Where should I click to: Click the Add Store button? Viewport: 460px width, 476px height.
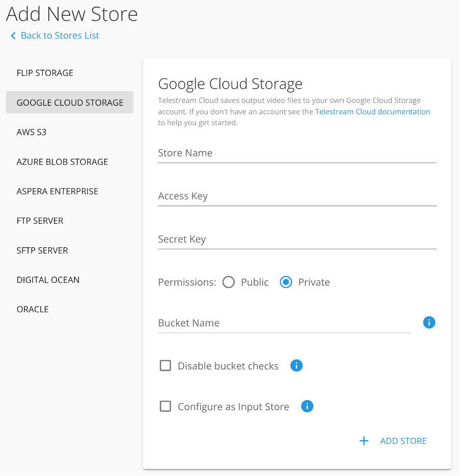[403, 441]
